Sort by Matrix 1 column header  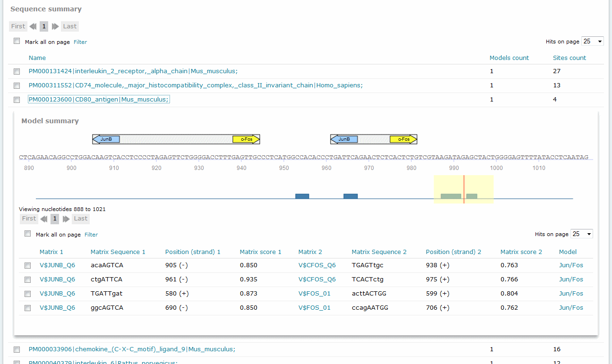[x=51, y=252]
